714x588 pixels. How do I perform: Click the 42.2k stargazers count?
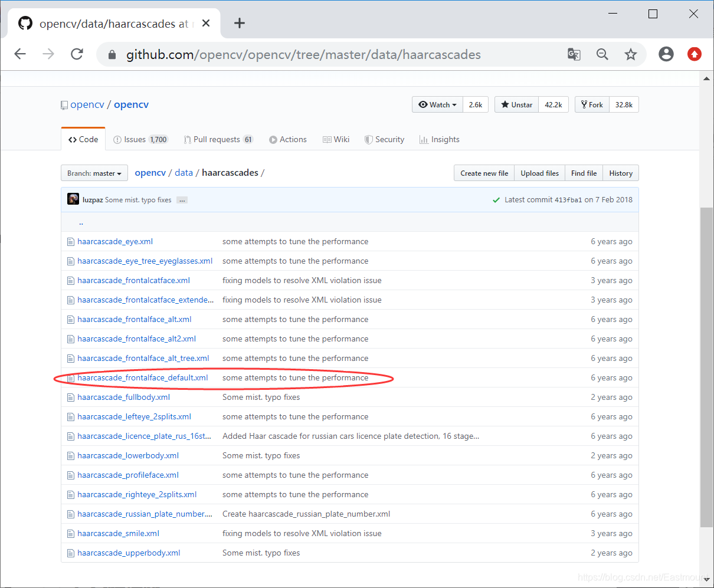(553, 104)
